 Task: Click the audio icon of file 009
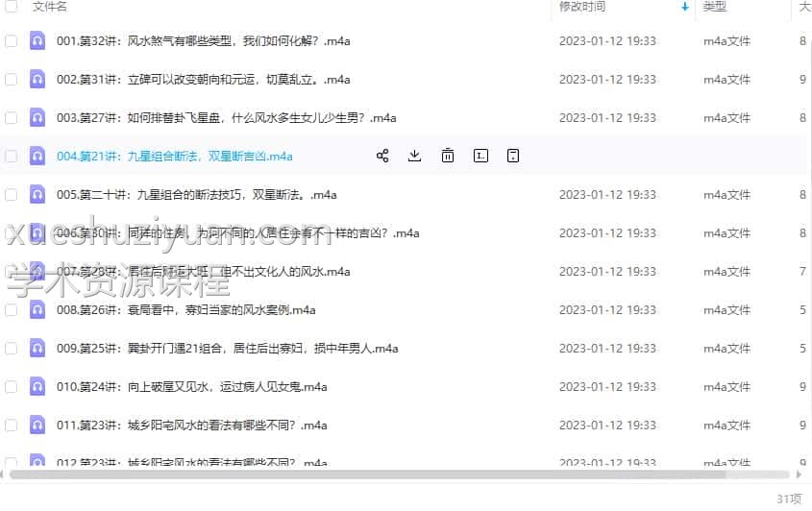pos(37,349)
